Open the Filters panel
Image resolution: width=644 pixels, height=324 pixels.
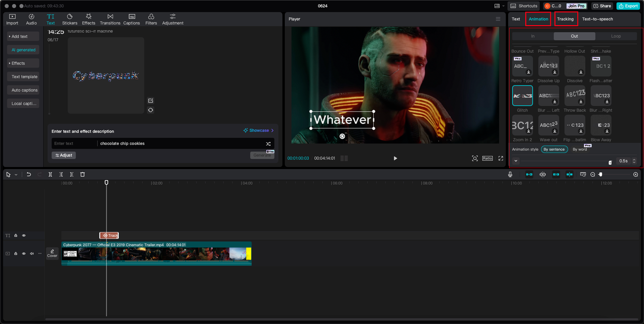click(151, 19)
